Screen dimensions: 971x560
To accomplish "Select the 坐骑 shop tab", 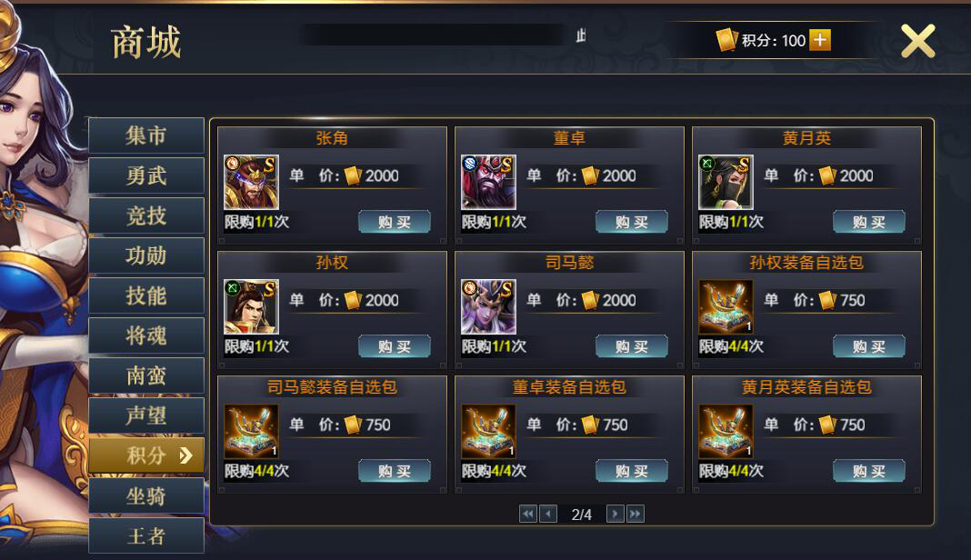I will [146, 495].
